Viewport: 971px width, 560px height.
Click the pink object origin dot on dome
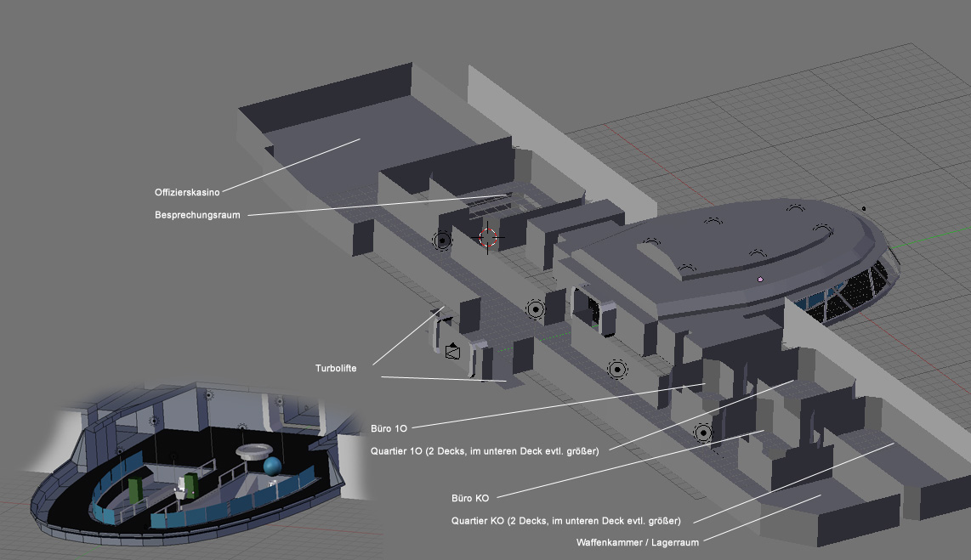(x=760, y=279)
